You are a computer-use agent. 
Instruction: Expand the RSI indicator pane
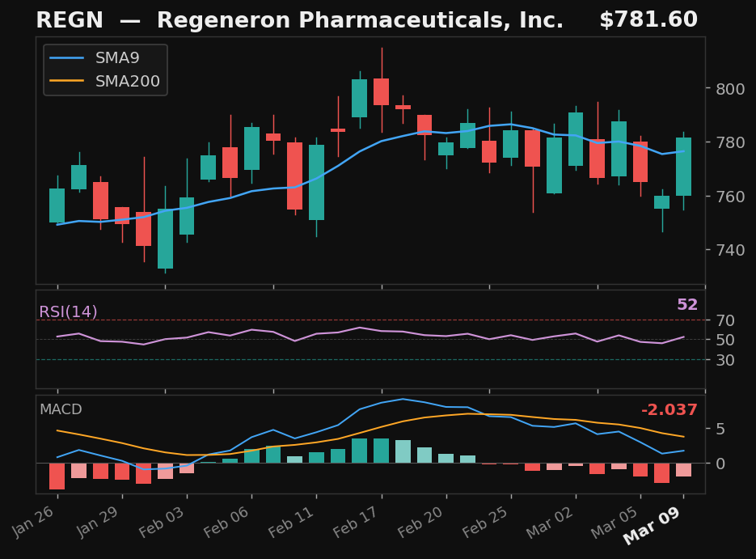click(372, 336)
